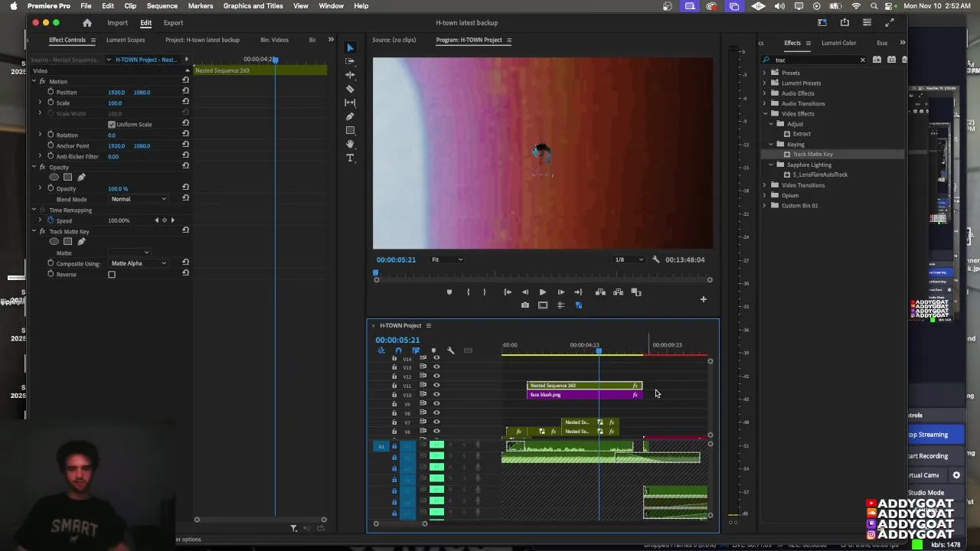Expand the Video Transitions folder
This screenshot has height=551, width=980.
[x=764, y=185]
